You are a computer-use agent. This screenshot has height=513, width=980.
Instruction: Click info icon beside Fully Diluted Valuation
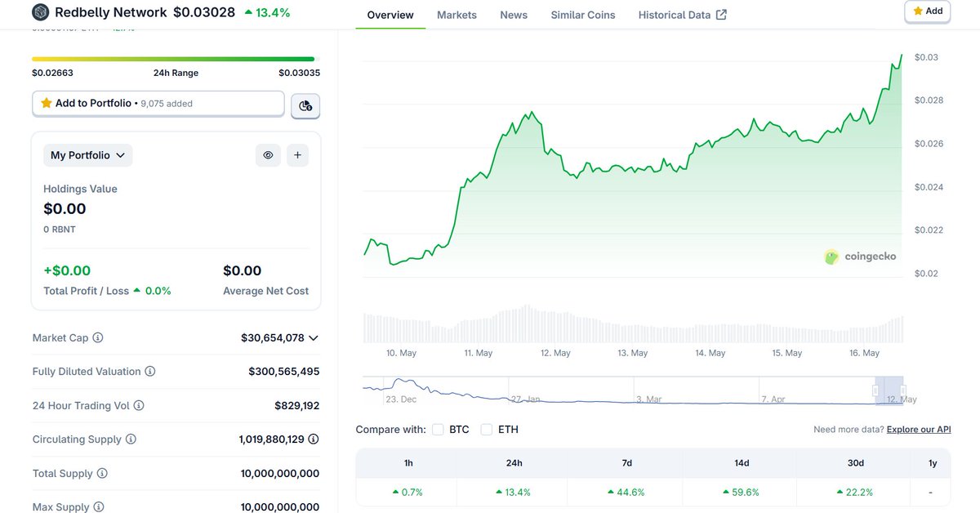click(x=150, y=372)
